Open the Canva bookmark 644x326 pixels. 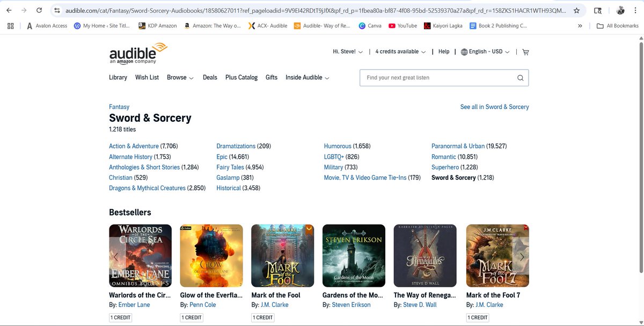coord(371,25)
